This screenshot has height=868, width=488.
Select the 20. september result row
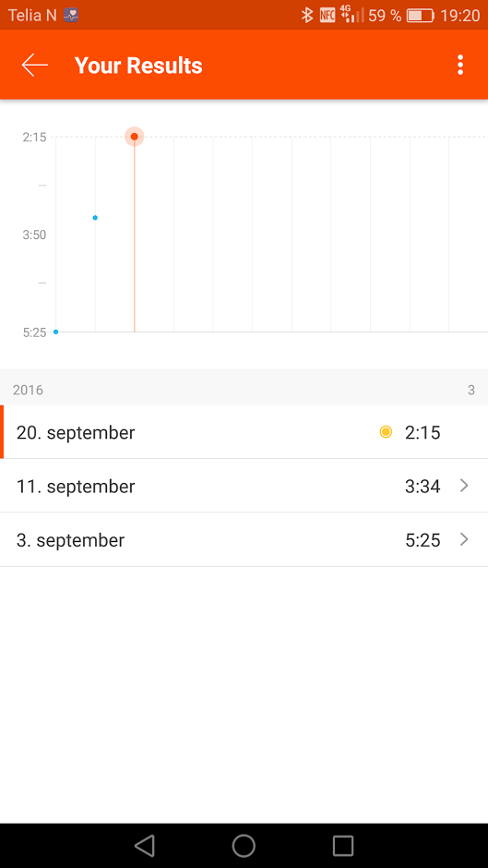click(x=244, y=432)
